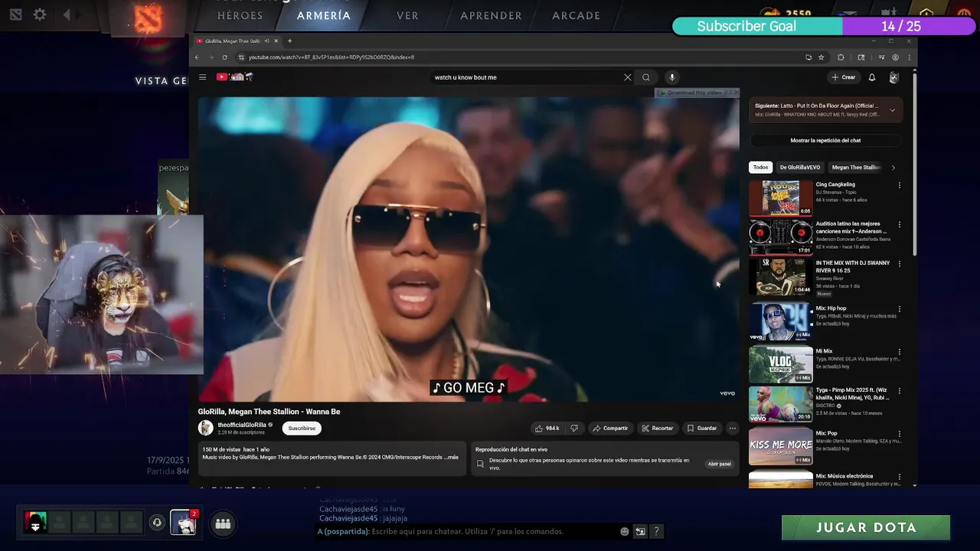Open ARMERÍA tab in Dota

tap(324, 15)
